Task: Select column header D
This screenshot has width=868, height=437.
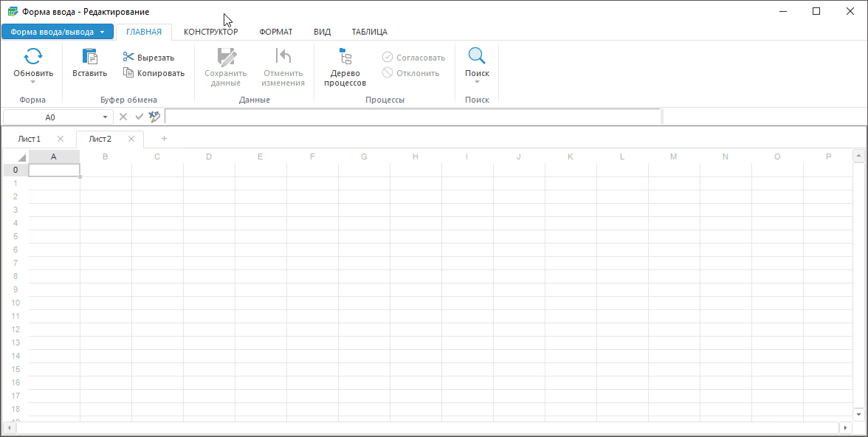Action: (209, 156)
